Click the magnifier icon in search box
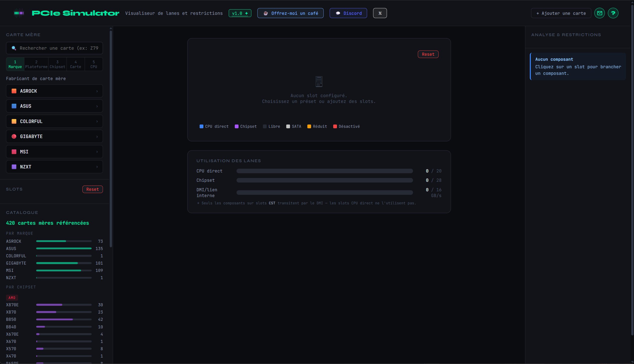The image size is (634, 364). coord(14,48)
